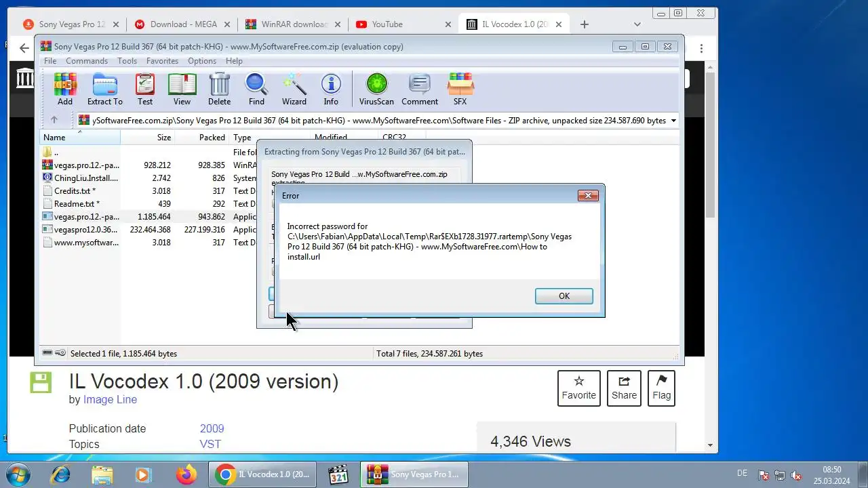This screenshot has height=488, width=868.
Task: Open the Options menu in WinRAR
Action: click(202, 61)
